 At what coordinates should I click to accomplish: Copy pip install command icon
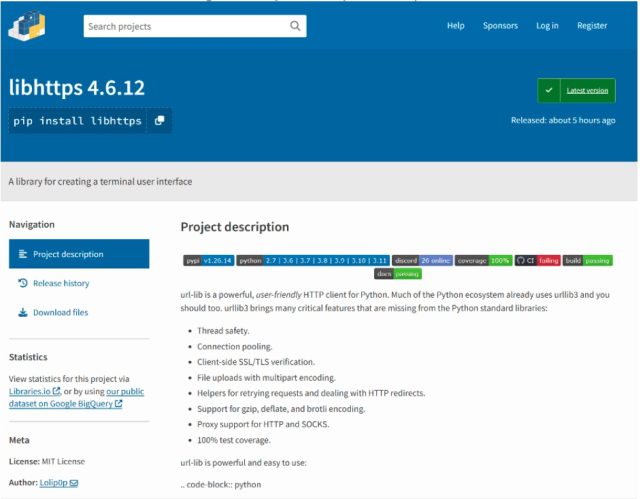[160, 120]
